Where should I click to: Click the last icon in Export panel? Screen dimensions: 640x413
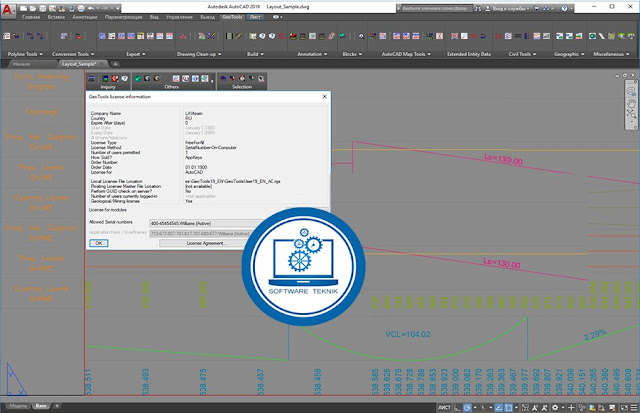click(x=169, y=36)
